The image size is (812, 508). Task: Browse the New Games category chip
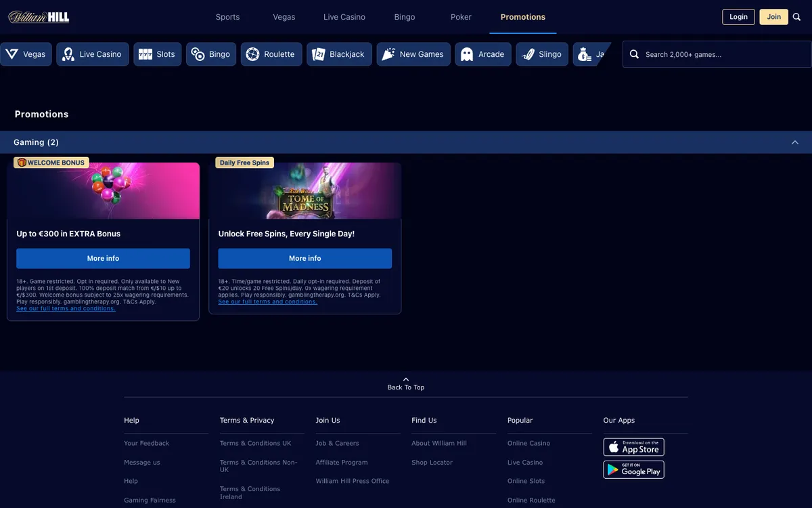pyautogui.click(x=413, y=54)
